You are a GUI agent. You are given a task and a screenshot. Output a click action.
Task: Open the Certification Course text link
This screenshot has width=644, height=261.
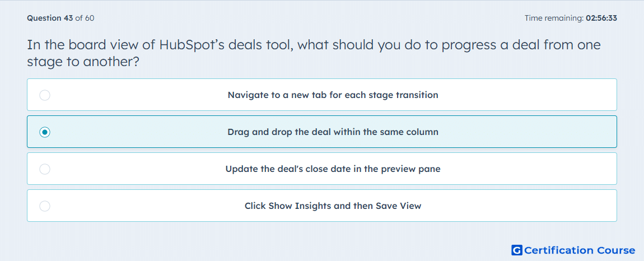tap(580, 250)
